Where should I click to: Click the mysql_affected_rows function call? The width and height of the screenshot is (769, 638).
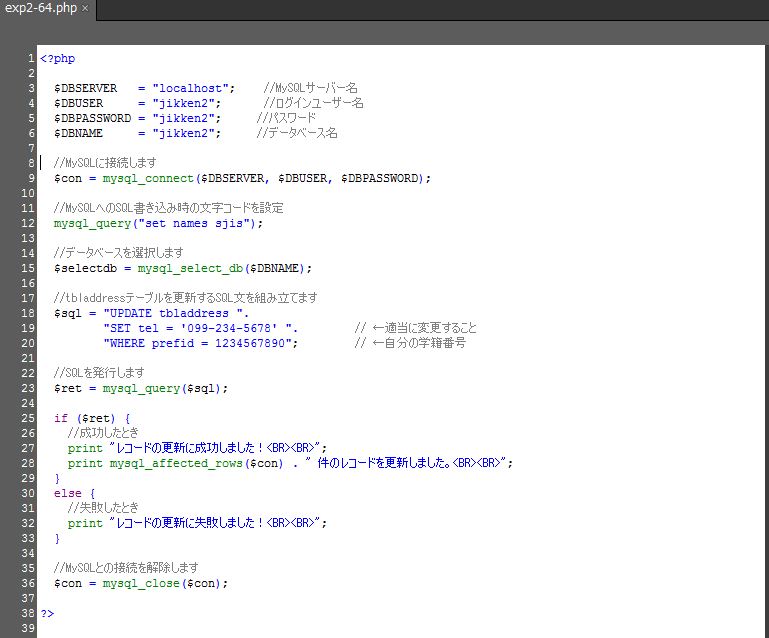(x=169, y=463)
